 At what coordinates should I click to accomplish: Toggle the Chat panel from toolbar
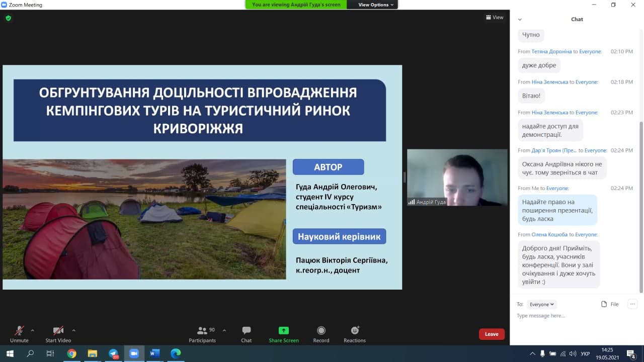click(x=246, y=334)
